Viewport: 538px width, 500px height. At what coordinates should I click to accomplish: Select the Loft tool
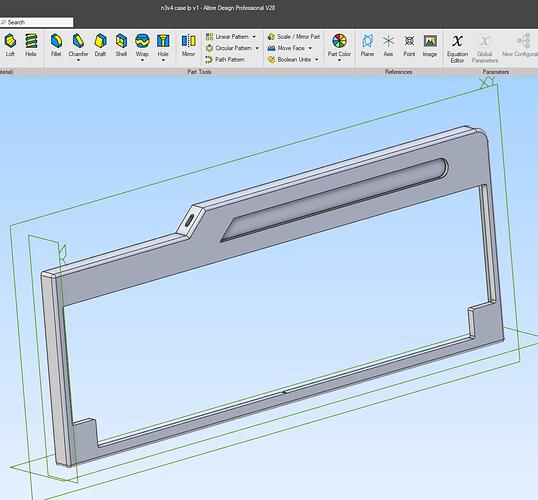(x=10, y=45)
